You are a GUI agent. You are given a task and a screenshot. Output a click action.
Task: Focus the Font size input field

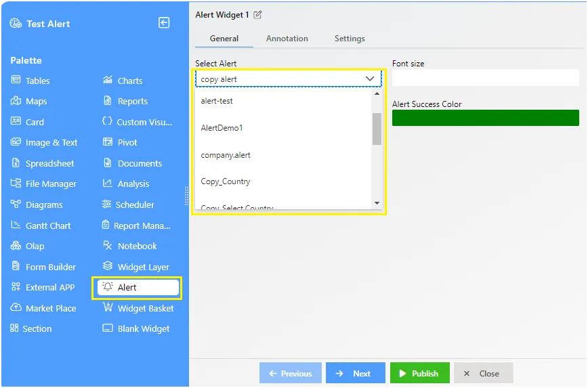[x=486, y=78]
